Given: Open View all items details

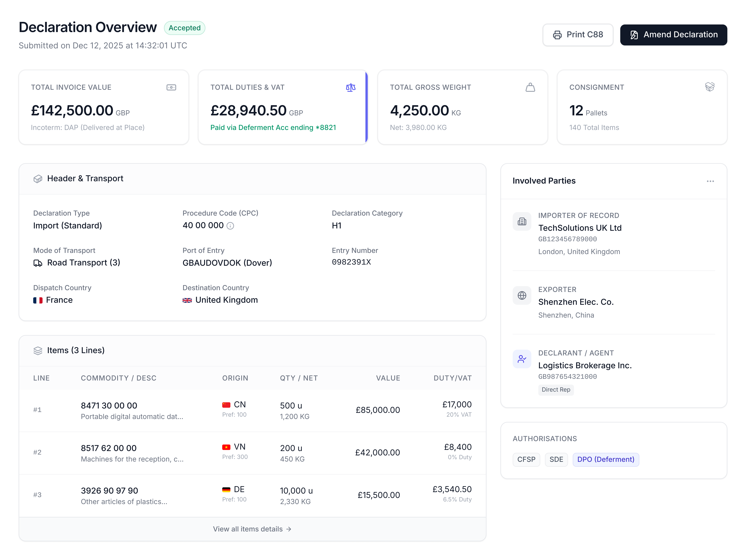Looking at the screenshot, I should [x=252, y=529].
